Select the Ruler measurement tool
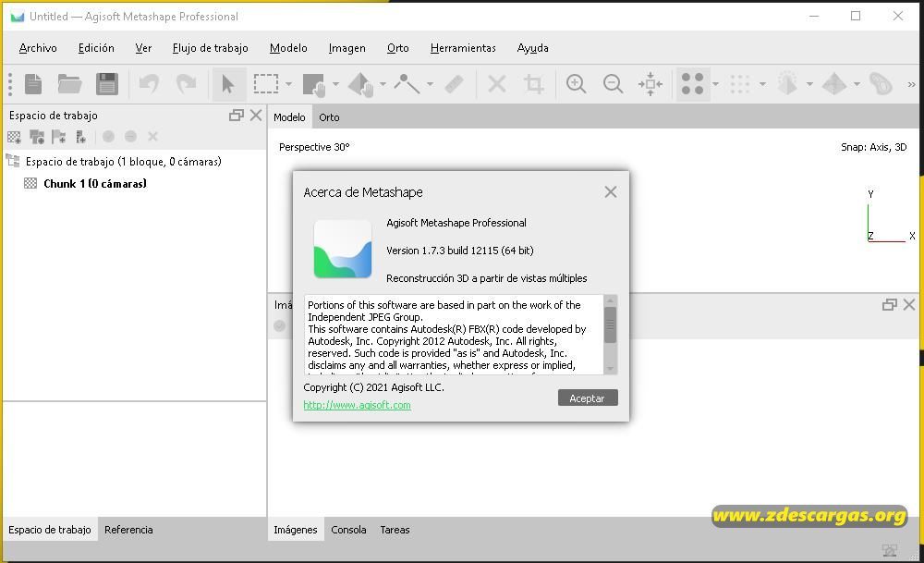Viewport: 924px width, 563px height. (x=454, y=84)
